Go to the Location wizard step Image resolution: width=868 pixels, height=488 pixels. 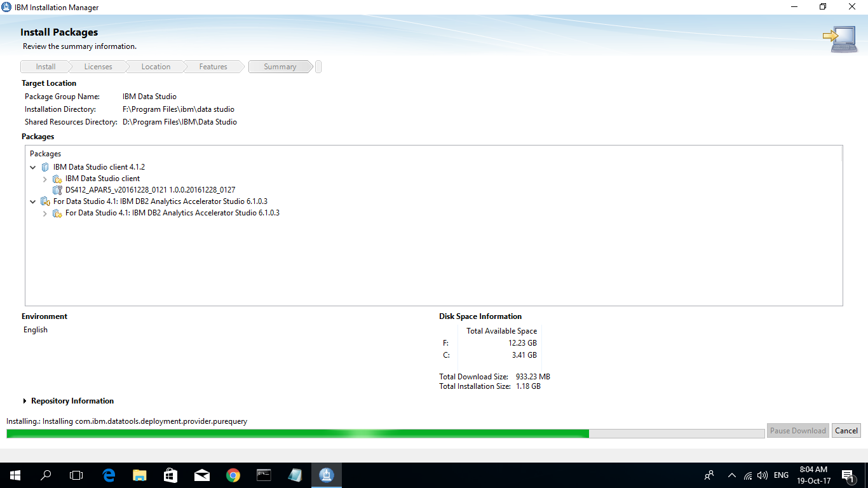pos(156,67)
